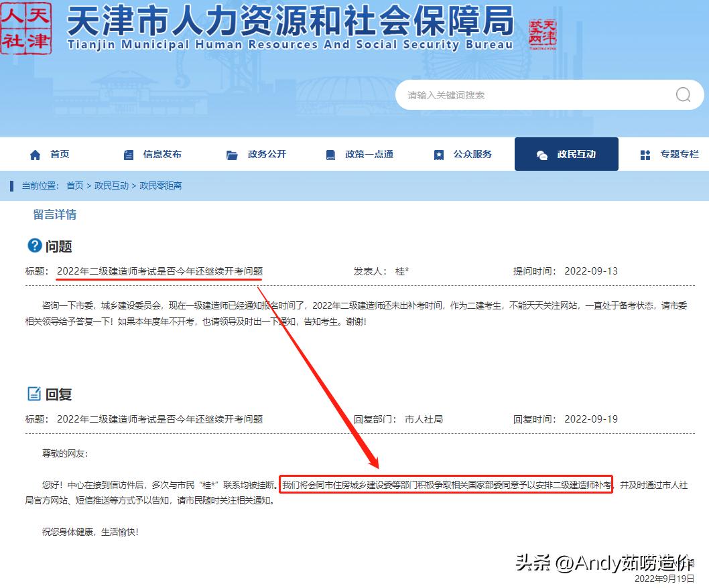
Task: Click the document icon beside 信息发布
Action: (x=128, y=154)
